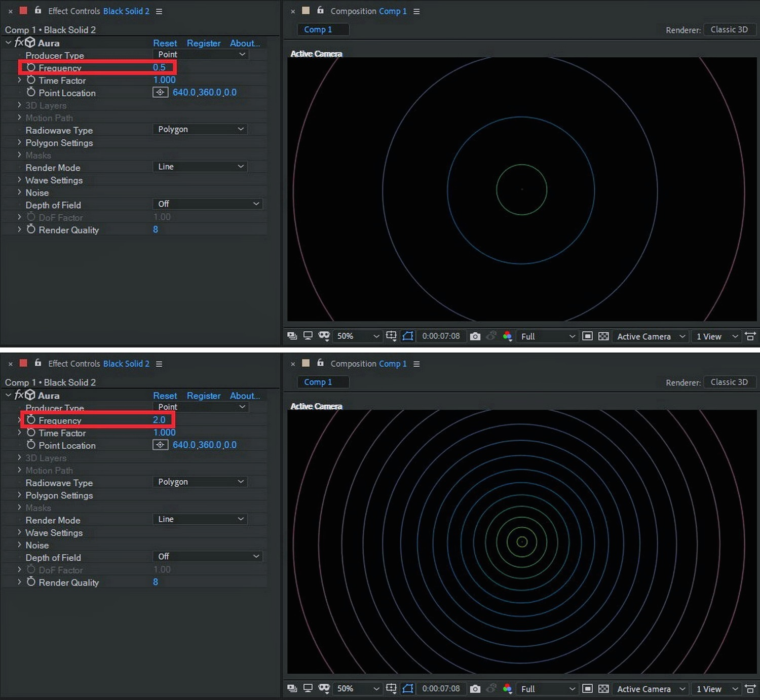Toggle Time Factor stopwatch in lower panel
This screenshot has height=700, width=760.
pyautogui.click(x=31, y=432)
